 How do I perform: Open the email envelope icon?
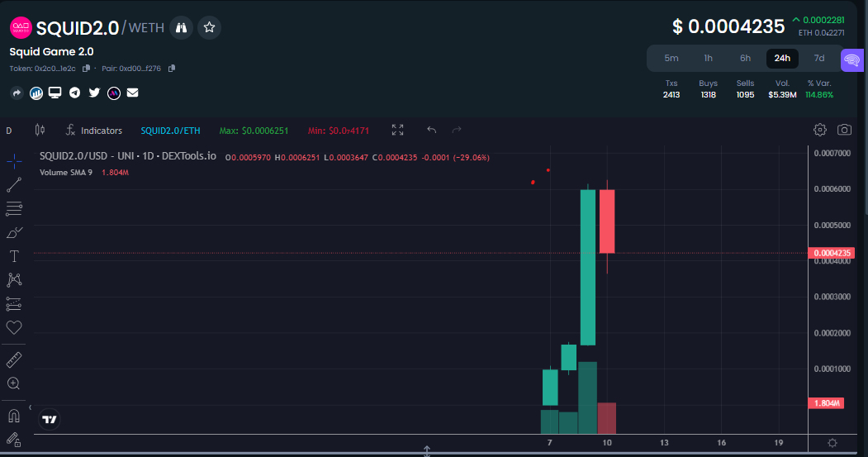[x=132, y=93]
